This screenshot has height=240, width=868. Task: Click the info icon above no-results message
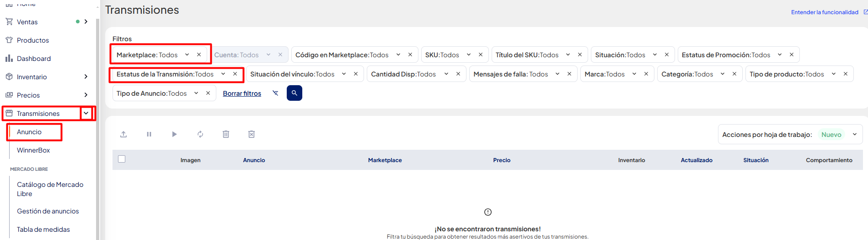488,212
